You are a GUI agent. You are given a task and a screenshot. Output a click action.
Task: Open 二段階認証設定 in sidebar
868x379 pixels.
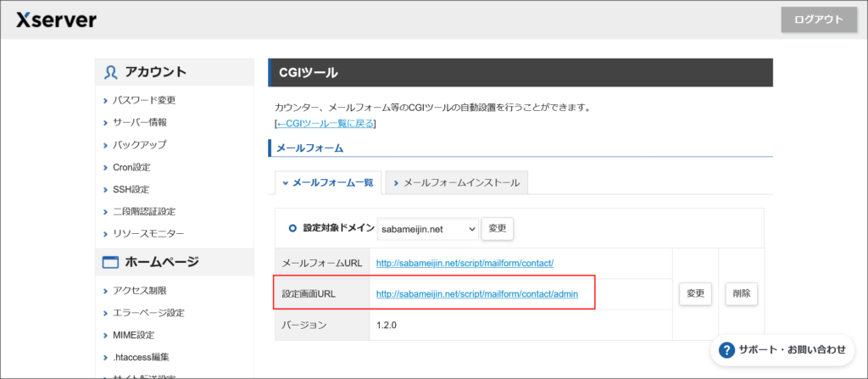click(x=144, y=211)
